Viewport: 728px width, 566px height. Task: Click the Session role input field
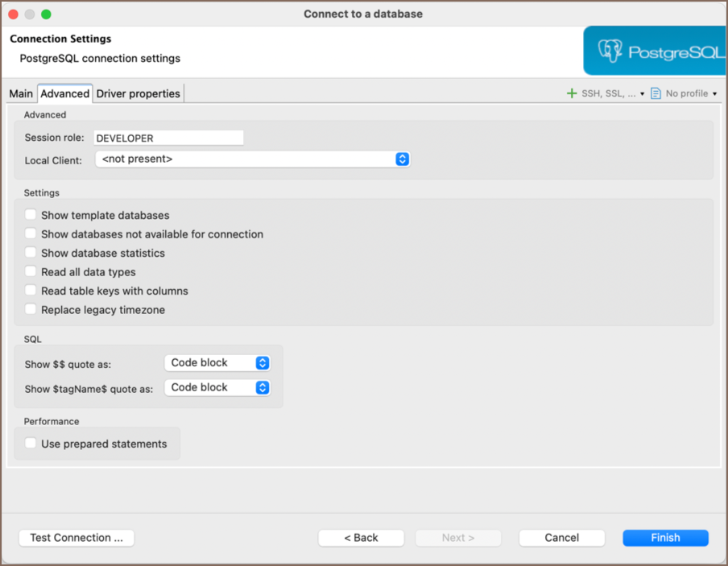point(168,138)
